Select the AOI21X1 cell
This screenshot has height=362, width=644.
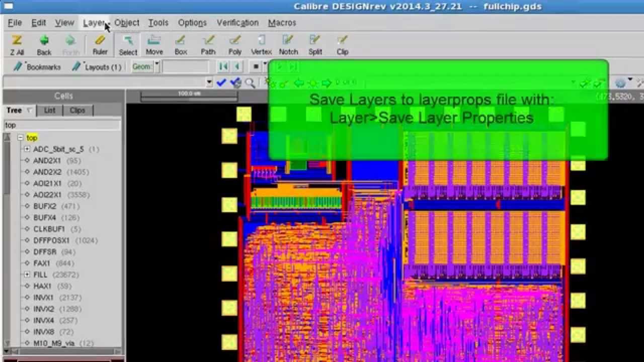pos(47,184)
